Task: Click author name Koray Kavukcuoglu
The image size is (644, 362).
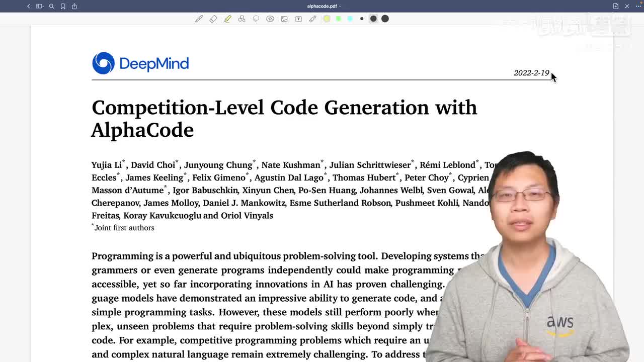Action: (162, 215)
